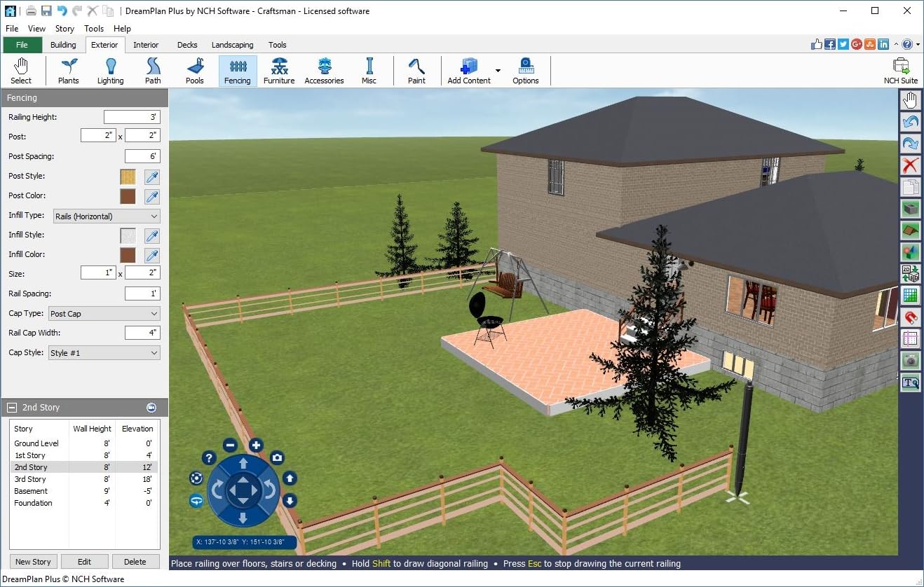
Task: Click the camera icon in right sidebar
Action: click(x=910, y=361)
